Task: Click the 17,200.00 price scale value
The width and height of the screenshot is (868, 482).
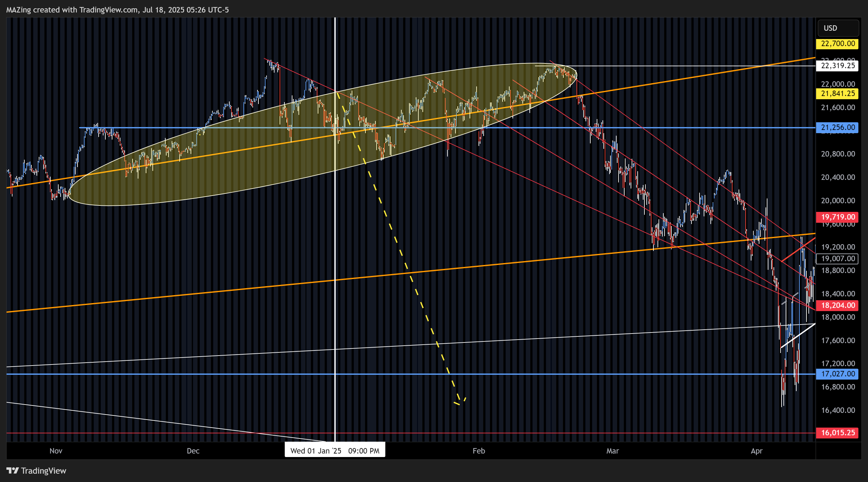Action: click(x=838, y=364)
